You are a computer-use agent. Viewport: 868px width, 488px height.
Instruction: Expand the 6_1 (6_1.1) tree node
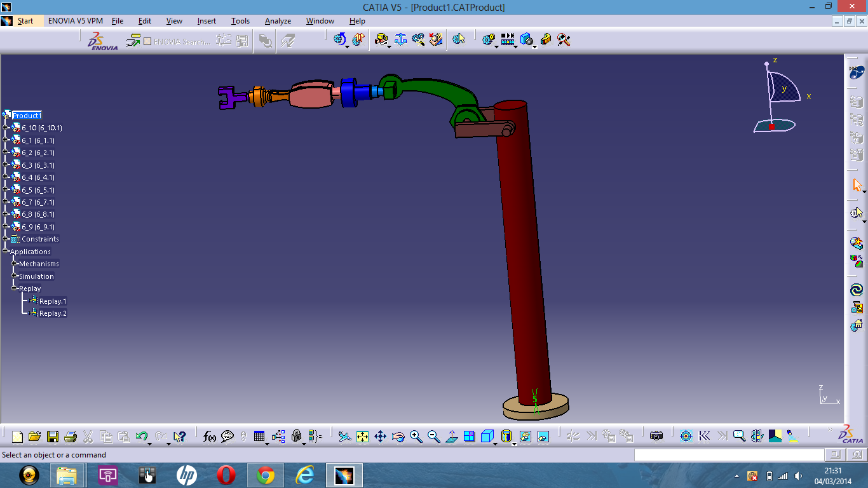[x=6, y=140]
